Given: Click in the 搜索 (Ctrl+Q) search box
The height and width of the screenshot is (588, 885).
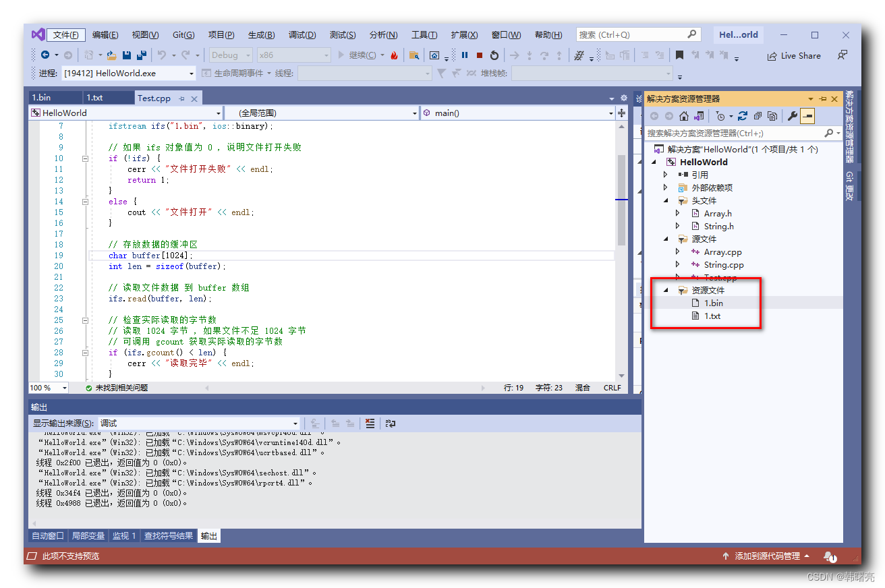Looking at the screenshot, I should (638, 34).
